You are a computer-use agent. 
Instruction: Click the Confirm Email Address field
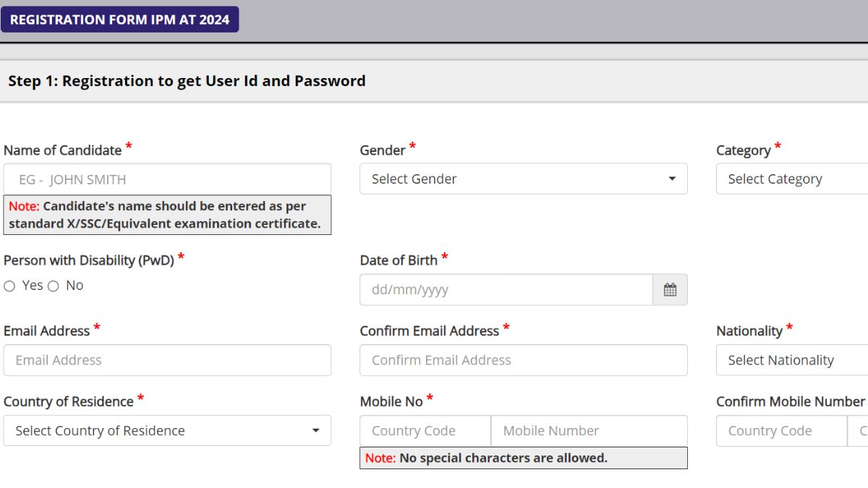[524, 360]
